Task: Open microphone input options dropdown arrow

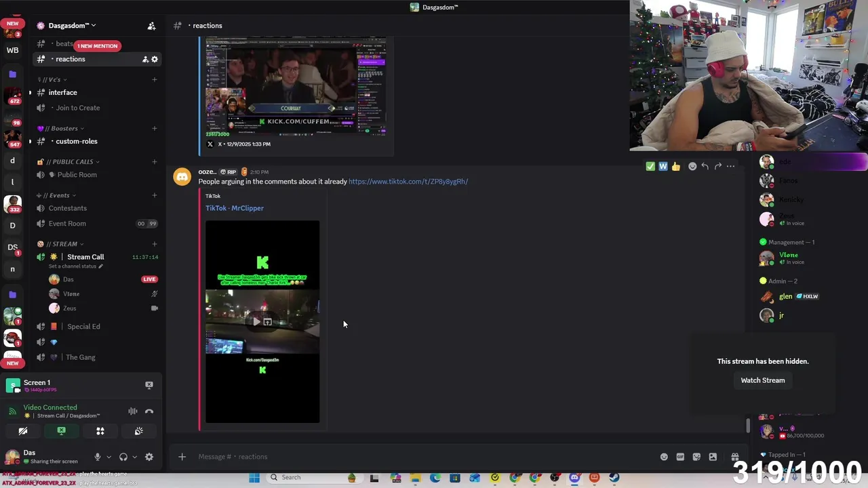Action: [x=108, y=457]
